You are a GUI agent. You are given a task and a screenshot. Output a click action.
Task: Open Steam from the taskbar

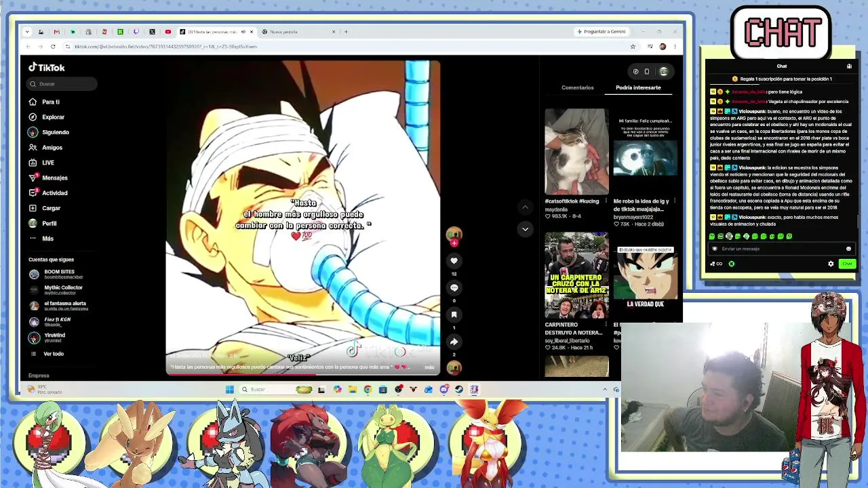coord(459,390)
